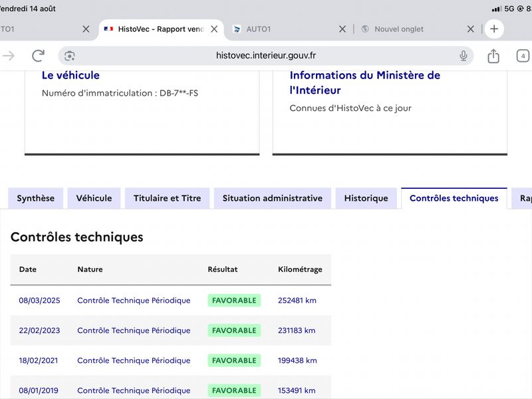Click the Le véhicule heading
Viewport: 532px width, 399px height.
[70, 75]
